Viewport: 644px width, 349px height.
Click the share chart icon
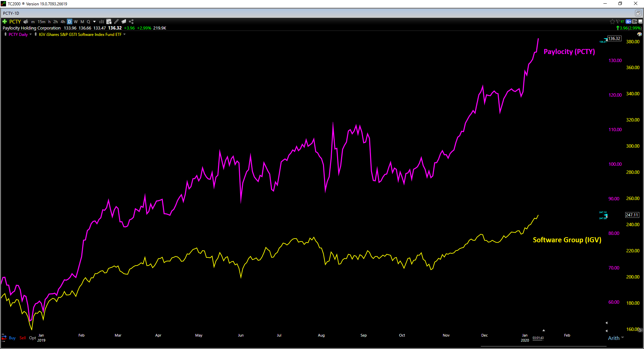tap(131, 21)
